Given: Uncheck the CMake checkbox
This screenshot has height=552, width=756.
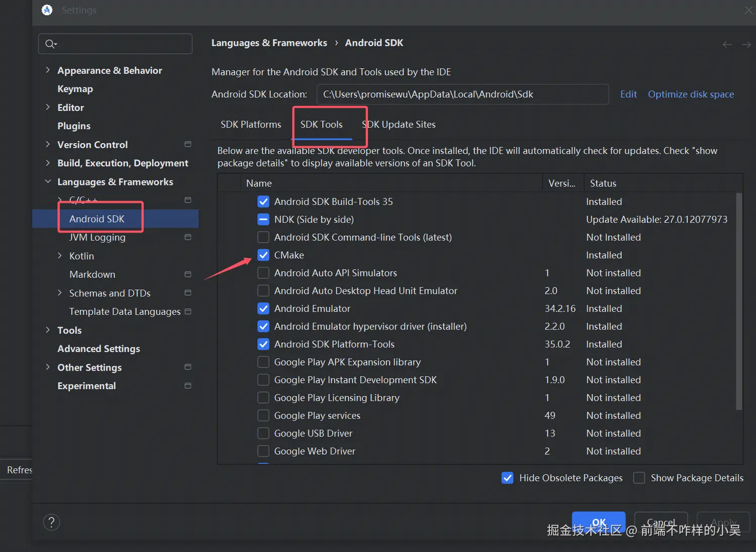Looking at the screenshot, I should 263,255.
